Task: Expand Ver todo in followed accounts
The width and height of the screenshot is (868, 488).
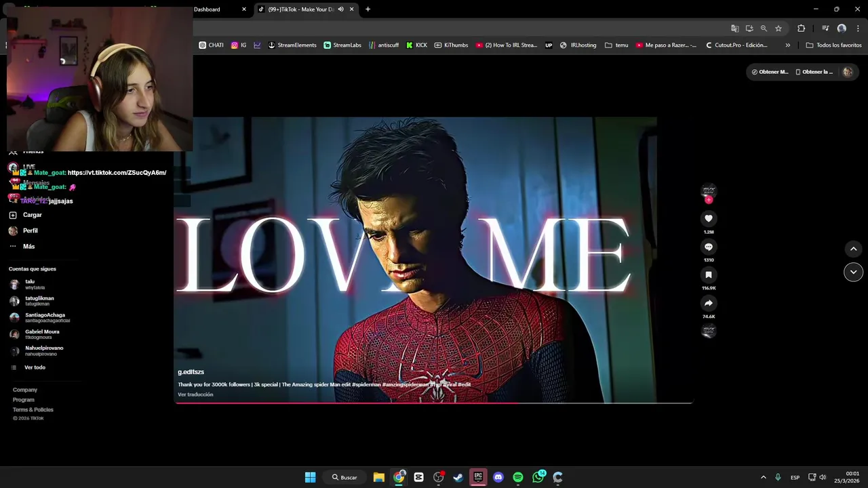Action: tap(28, 367)
